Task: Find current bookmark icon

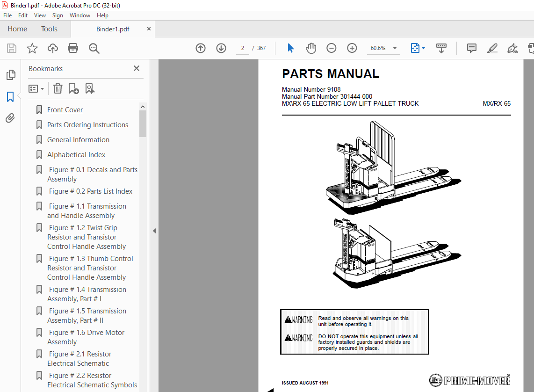Action: coord(90,88)
